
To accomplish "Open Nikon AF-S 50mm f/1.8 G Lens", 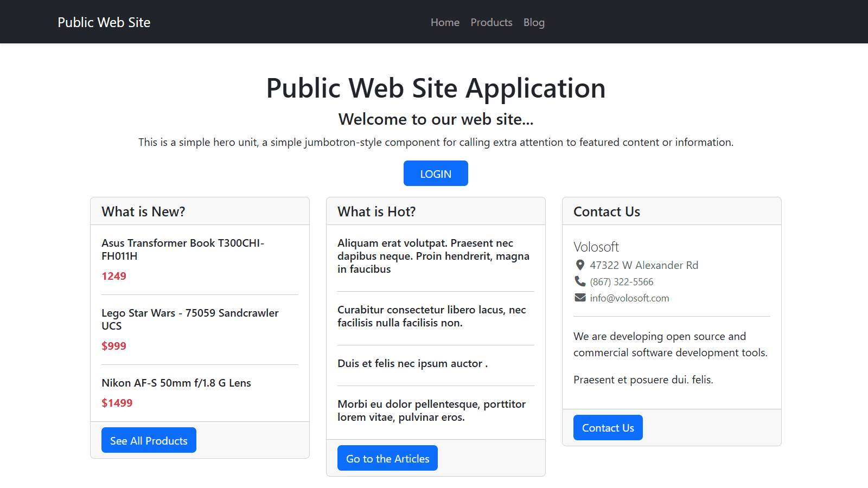I will 176,383.
